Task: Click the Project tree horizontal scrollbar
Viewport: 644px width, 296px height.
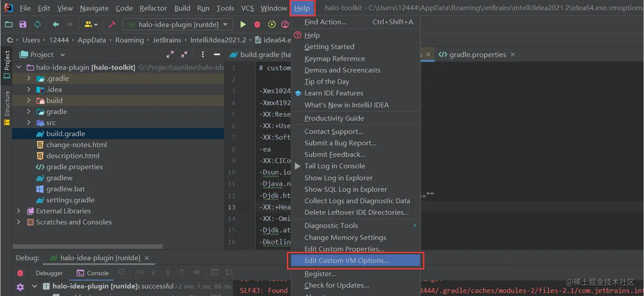Action: [x=88, y=247]
